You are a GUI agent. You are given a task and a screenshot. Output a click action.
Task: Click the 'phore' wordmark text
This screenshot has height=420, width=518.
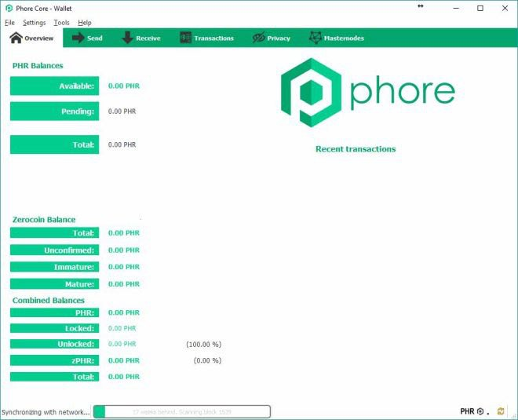tap(403, 92)
